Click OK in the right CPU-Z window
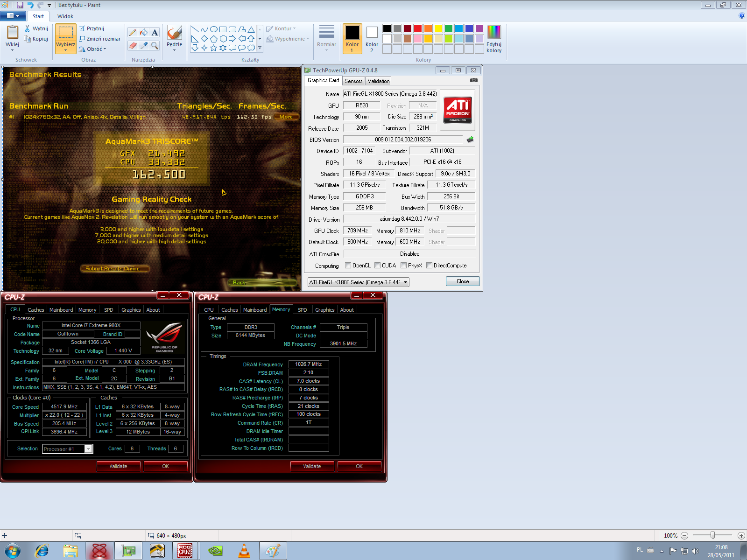Screen dimensions: 747x560 359,466
